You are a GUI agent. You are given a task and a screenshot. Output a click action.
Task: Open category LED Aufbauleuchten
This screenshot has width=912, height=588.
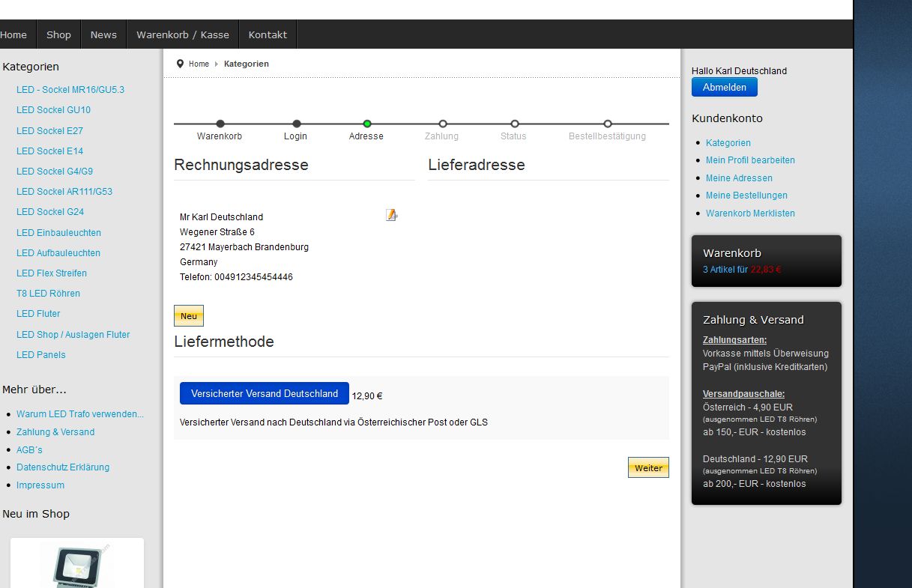58,252
